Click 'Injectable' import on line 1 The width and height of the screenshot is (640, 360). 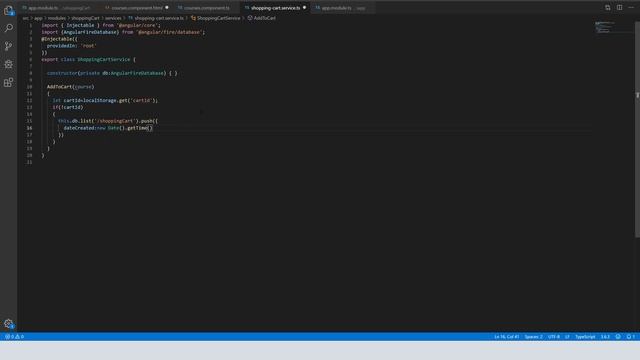coord(80,25)
